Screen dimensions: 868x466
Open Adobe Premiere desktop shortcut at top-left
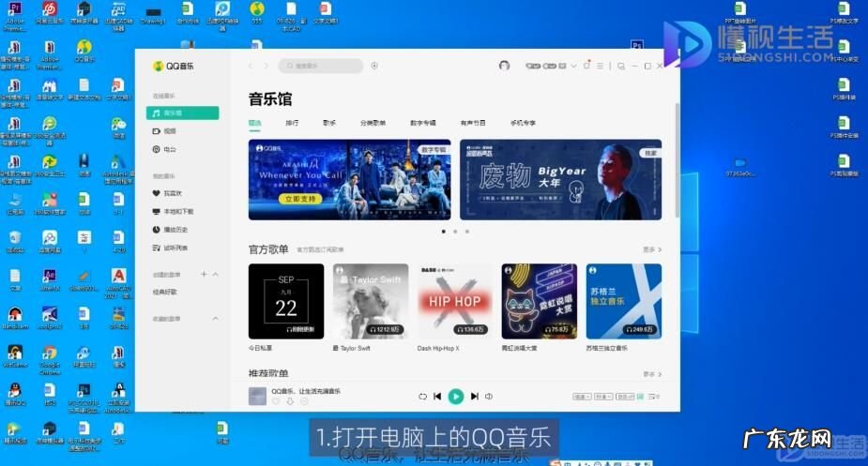tap(14, 16)
